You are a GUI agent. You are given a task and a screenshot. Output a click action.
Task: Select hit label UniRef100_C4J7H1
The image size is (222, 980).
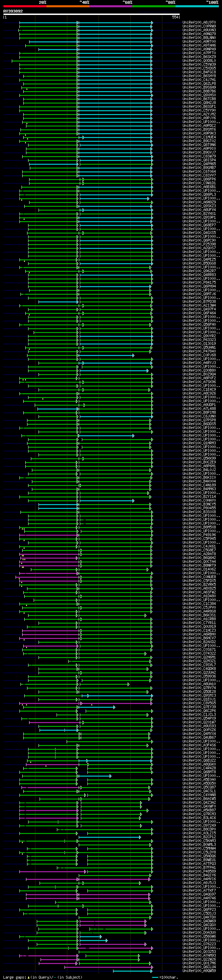pyautogui.click(x=199, y=80)
